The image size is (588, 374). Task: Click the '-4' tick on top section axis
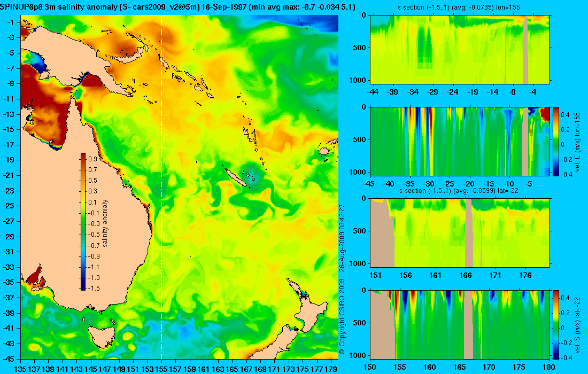(532, 92)
